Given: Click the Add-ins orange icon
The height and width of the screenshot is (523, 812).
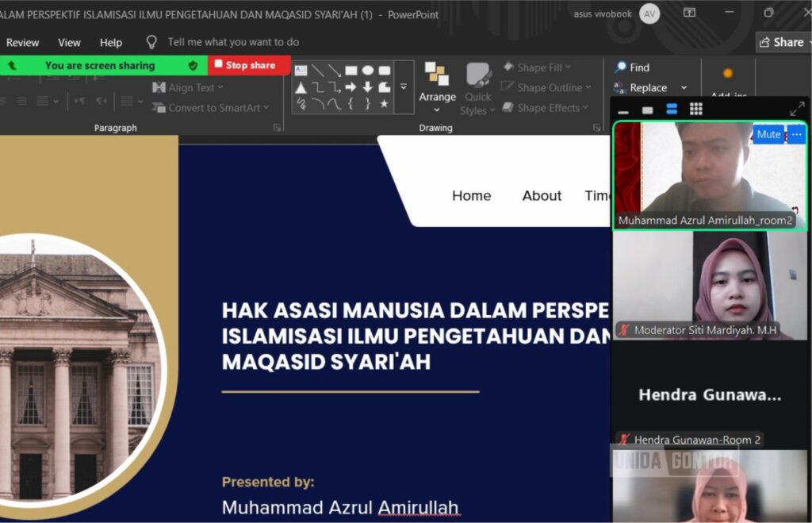Looking at the screenshot, I should click(x=728, y=73).
